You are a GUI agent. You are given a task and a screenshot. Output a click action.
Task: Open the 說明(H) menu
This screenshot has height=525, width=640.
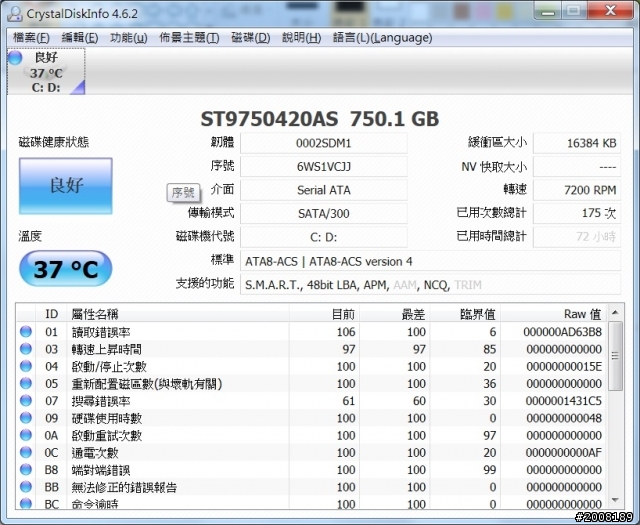302,38
